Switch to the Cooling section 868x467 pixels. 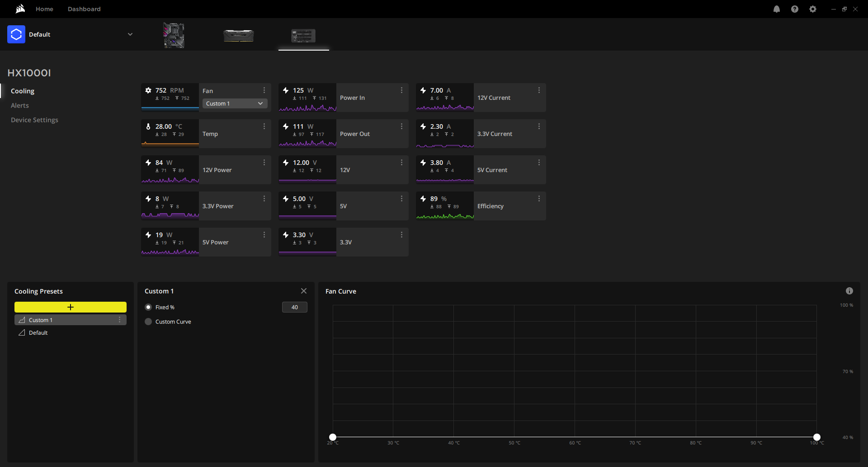[23, 91]
